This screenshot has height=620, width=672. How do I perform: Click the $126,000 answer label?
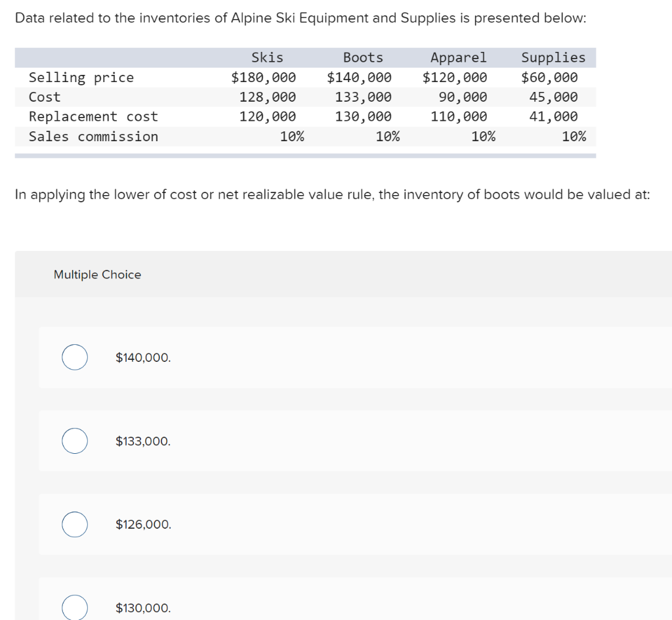click(x=143, y=524)
